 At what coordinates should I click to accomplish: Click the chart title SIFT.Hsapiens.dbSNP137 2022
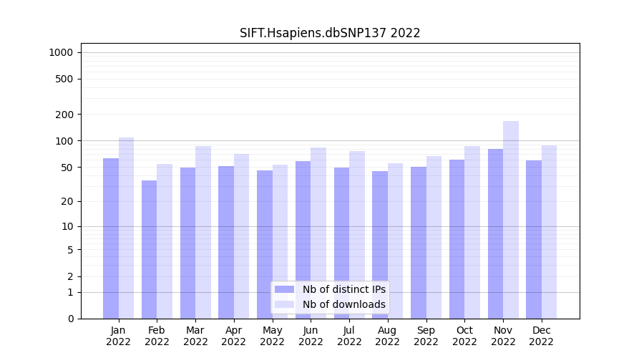[x=330, y=33]
